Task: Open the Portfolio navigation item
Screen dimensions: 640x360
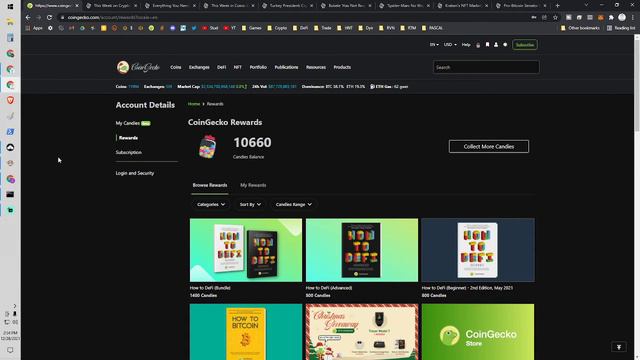Action: tap(258, 67)
